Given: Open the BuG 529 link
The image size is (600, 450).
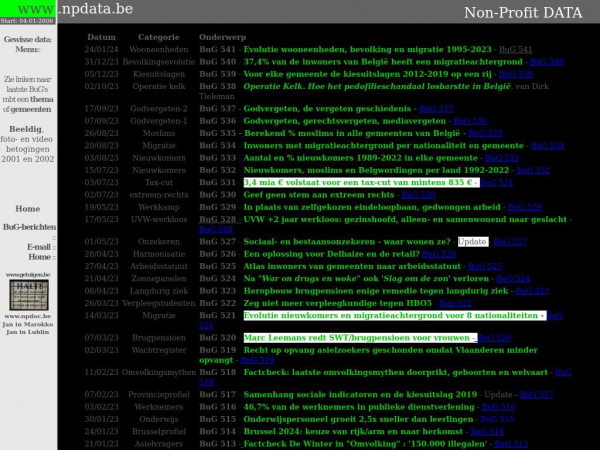Looking at the screenshot, I should click(525, 207).
